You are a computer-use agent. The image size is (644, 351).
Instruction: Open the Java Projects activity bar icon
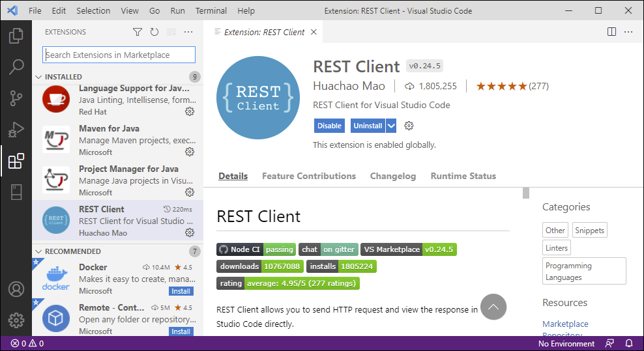click(x=16, y=192)
